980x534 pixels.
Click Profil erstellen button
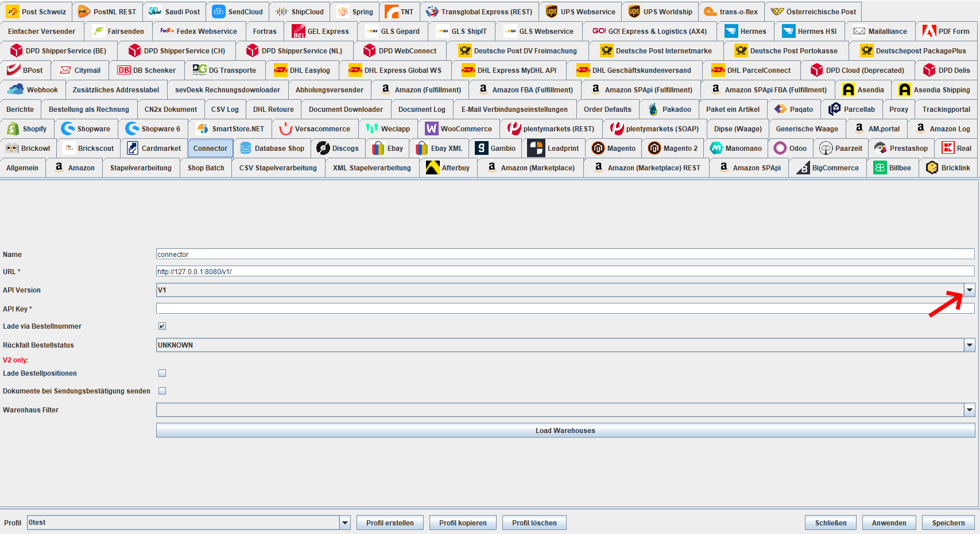coord(390,523)
